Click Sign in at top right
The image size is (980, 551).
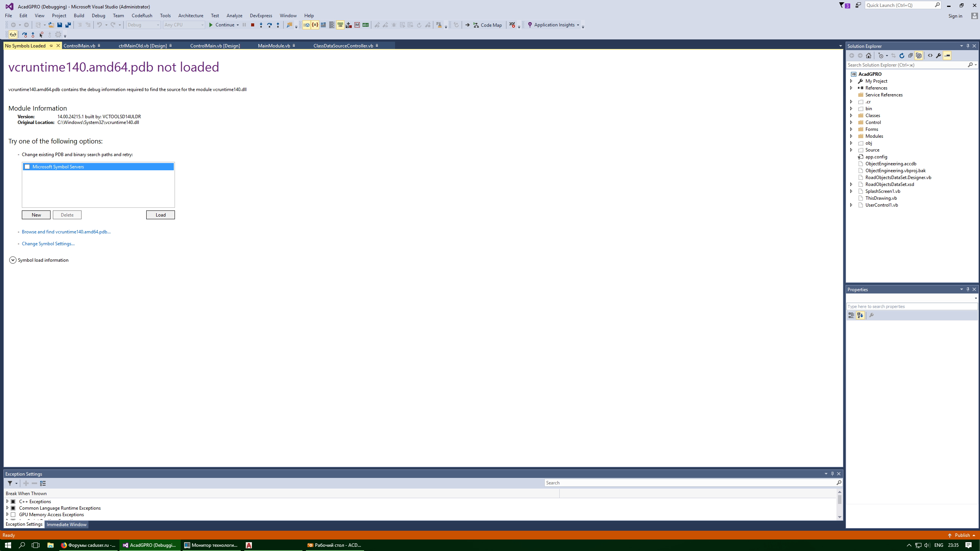tap(955, 16)
